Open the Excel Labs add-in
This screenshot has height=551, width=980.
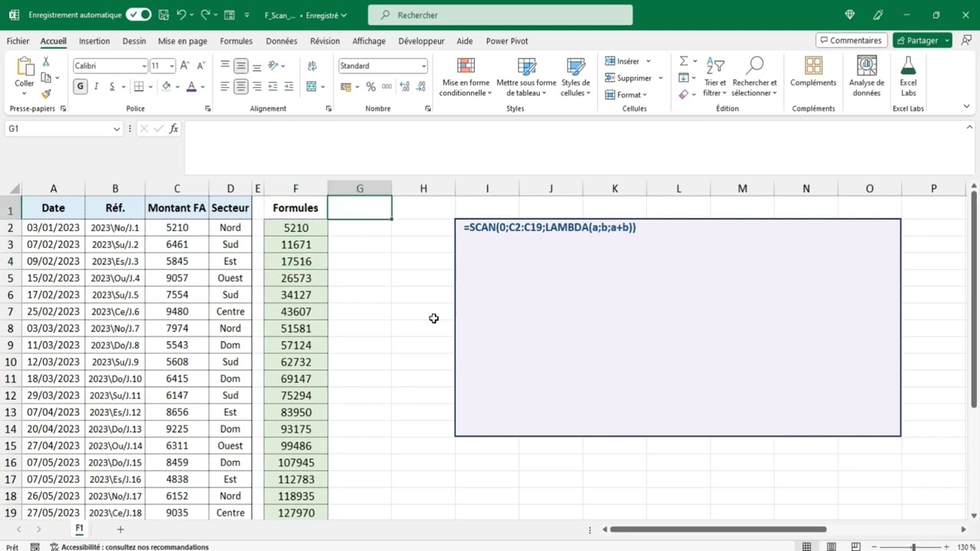[908, 77]
